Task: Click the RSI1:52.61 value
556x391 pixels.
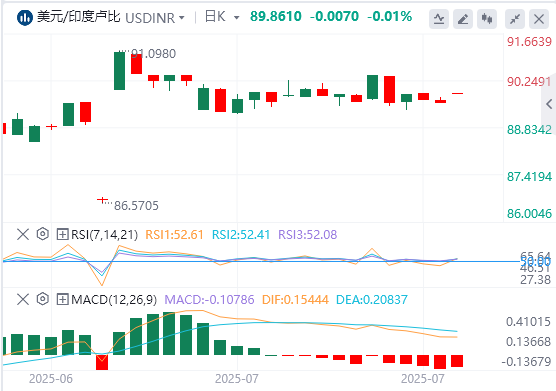Action: coord(174,235)
